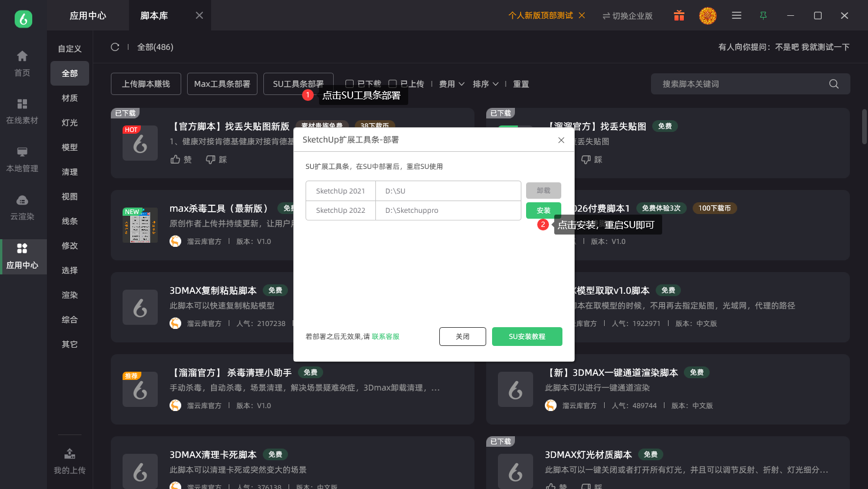Open the SU安装教程 button
The image size is (868, 489).
point(527,337)
